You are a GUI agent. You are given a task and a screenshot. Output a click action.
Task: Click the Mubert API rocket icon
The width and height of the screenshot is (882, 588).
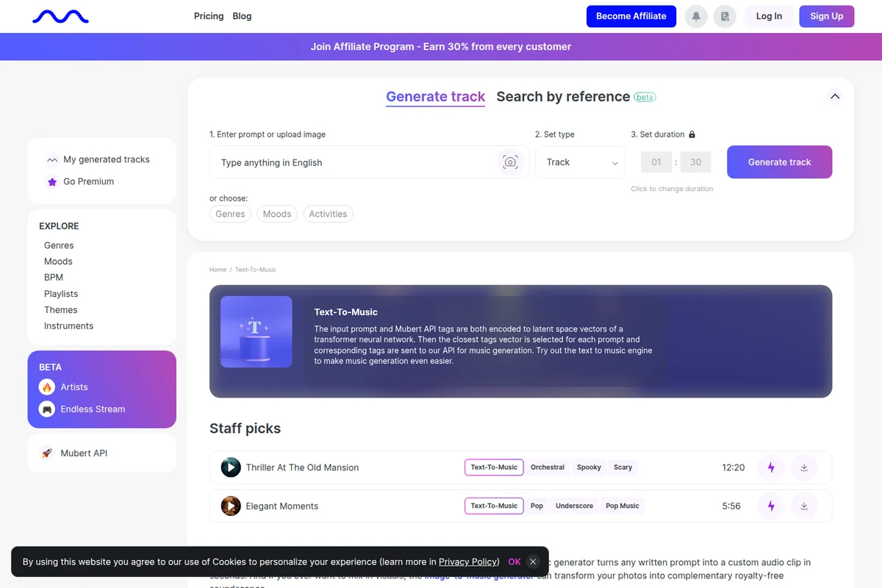(46, 453)
